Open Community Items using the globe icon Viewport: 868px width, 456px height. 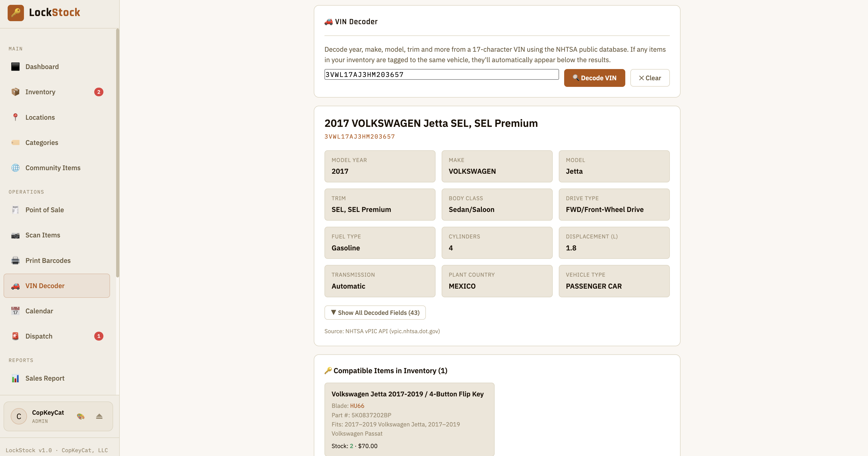click(x=16, y=168)
